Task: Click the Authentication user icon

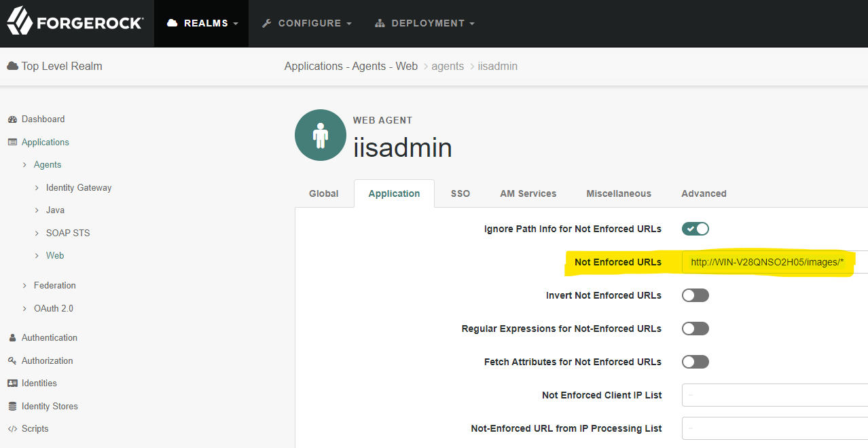Action: [x=12, y=338]
